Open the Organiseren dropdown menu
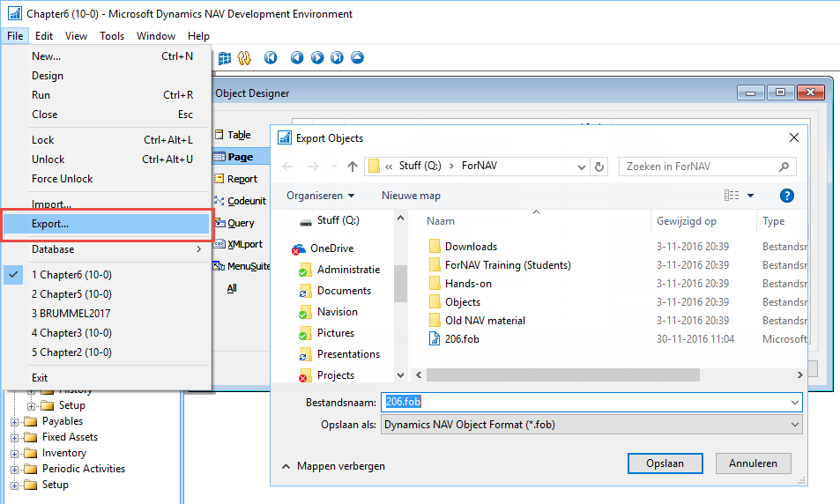The width and height of the screenshot is (840, 504). pos(320,196)
